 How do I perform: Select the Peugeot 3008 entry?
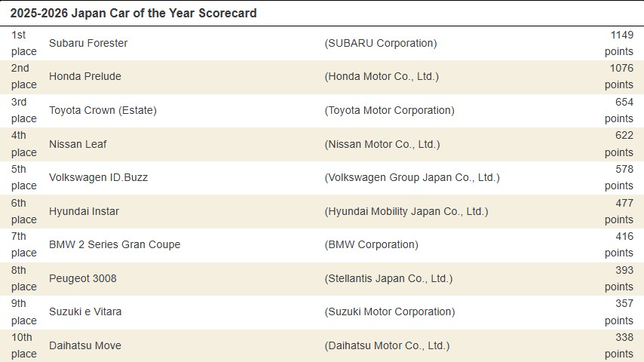[x=83, y=278]
